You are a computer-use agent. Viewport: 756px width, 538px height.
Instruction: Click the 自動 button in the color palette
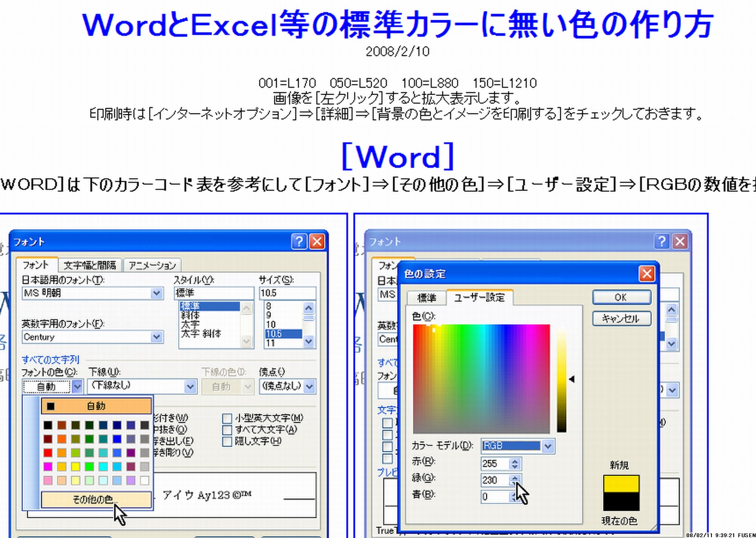[x=96, y=406]
